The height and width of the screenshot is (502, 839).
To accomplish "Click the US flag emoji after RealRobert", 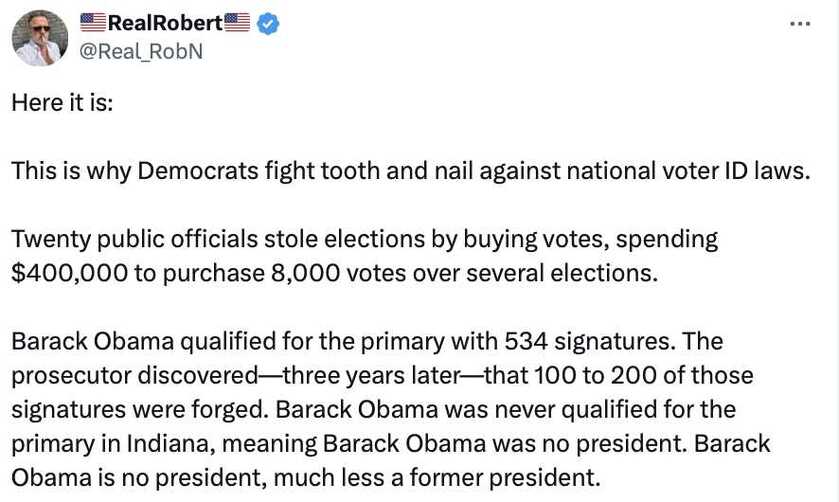I will point(237,22).
